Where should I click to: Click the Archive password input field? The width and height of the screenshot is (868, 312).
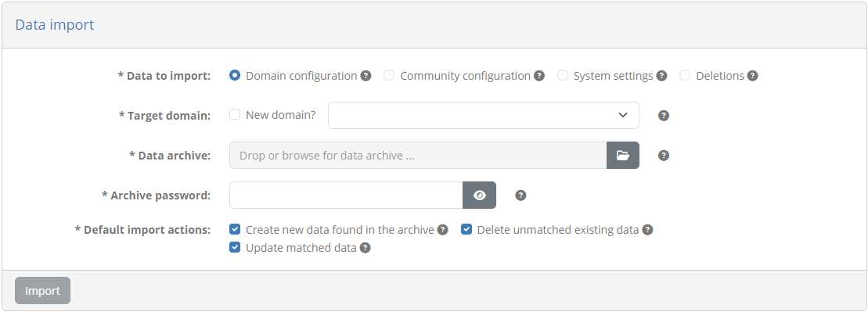click(x=346, y=195)
